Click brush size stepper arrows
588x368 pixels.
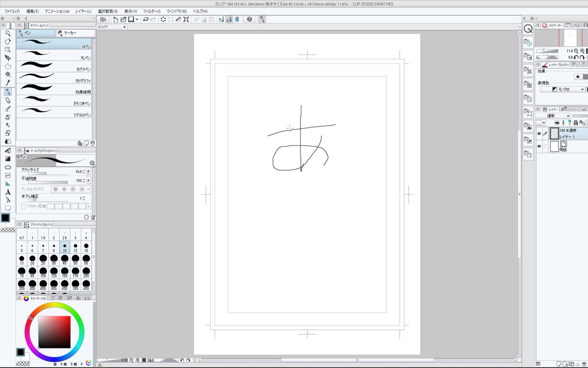click(x=83, y=172)
